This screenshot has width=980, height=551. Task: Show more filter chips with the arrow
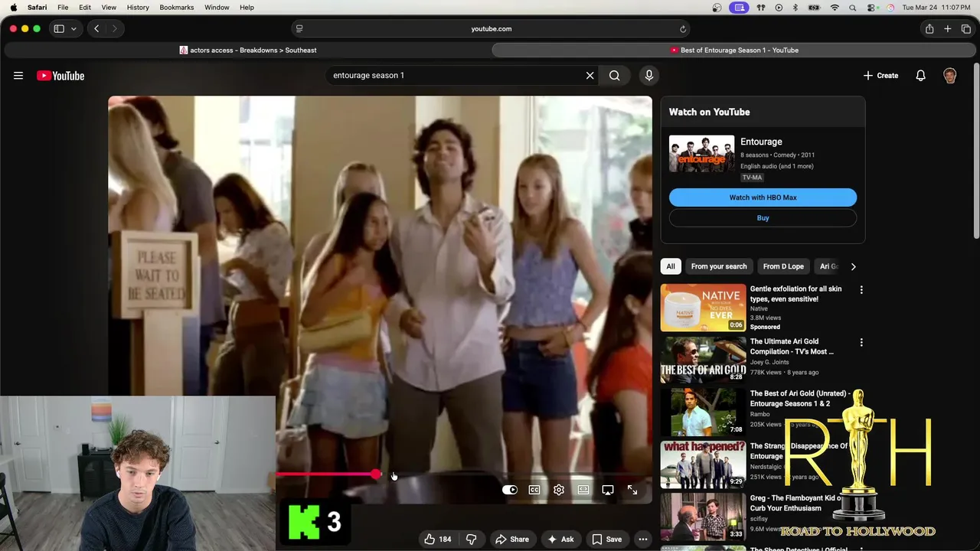[854, 266]
